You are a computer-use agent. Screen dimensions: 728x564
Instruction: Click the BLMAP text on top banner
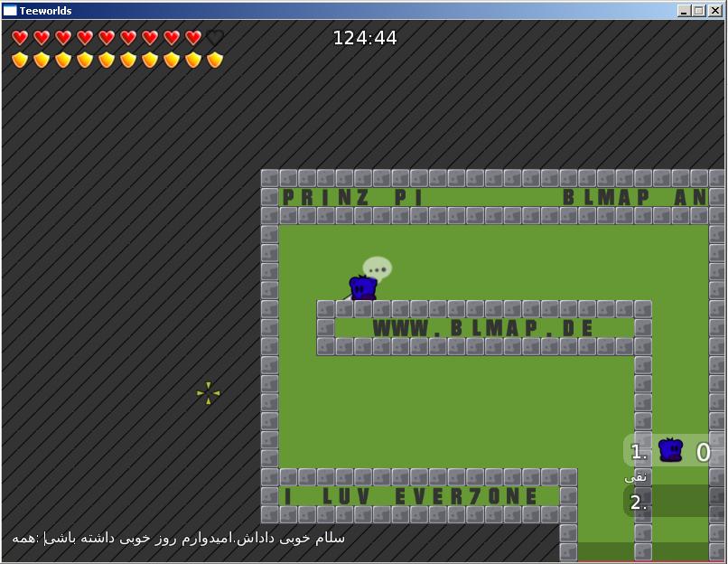[x=606, y=197]
